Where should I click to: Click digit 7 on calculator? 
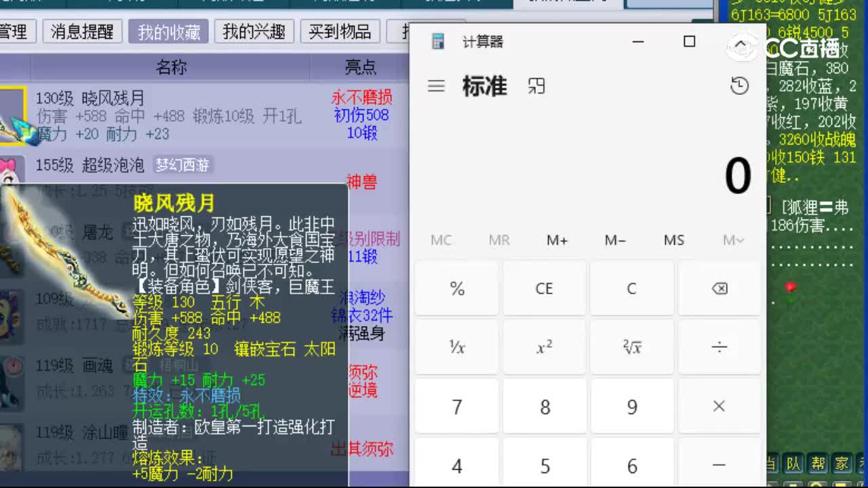tap(456, 407)
